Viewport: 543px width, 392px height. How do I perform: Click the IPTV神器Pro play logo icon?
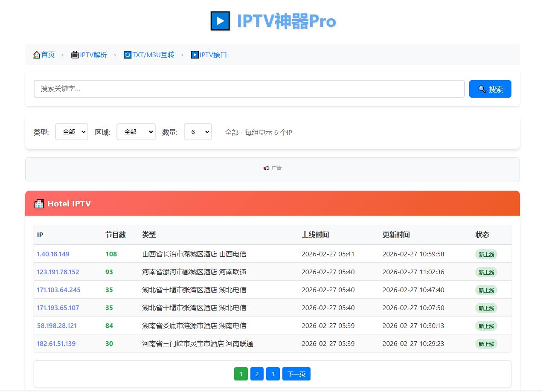[x=220, y=21]
